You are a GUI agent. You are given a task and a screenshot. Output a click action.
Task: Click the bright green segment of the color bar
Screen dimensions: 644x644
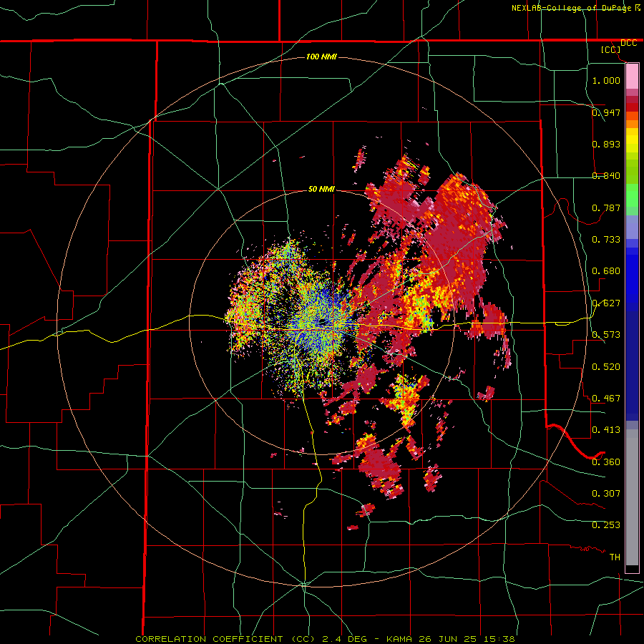click(x=632, y=195)
